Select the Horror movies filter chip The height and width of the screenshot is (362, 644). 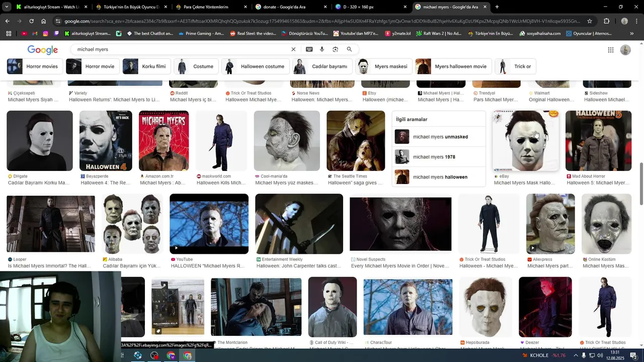[x=35, y=66]
